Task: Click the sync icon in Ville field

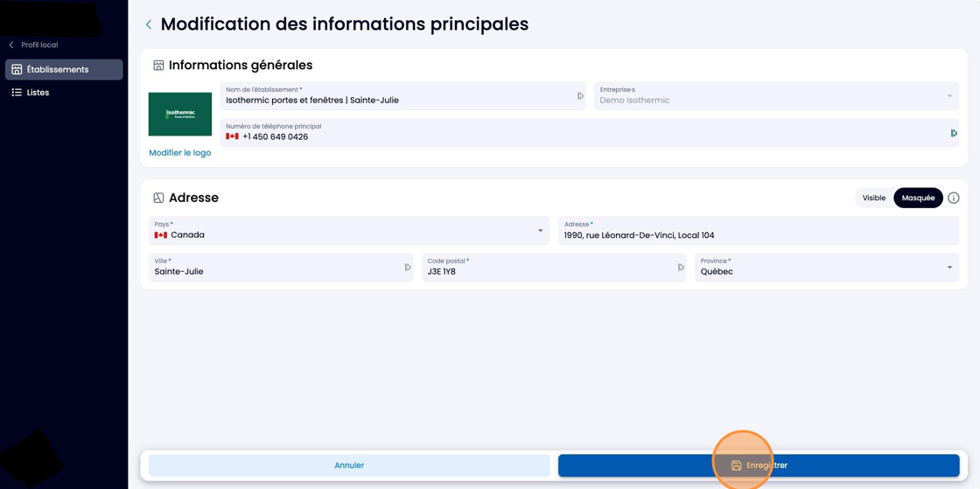Action: [408, 268]
